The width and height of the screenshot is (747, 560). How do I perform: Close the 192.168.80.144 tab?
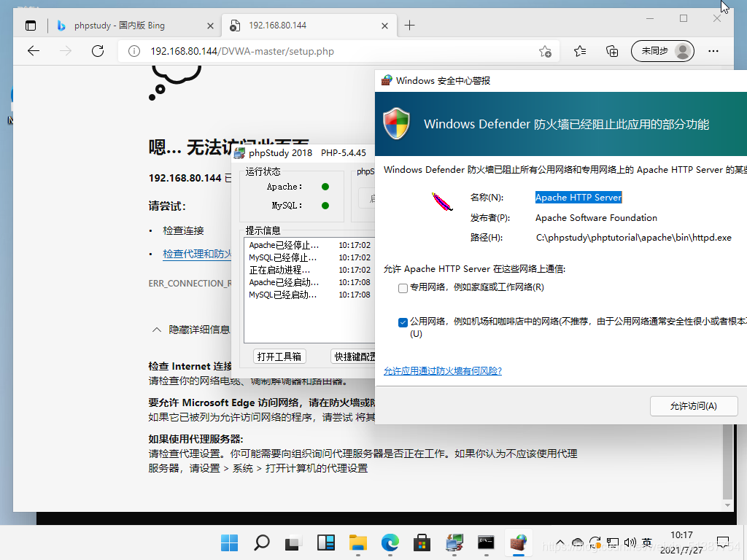(384, 26)
